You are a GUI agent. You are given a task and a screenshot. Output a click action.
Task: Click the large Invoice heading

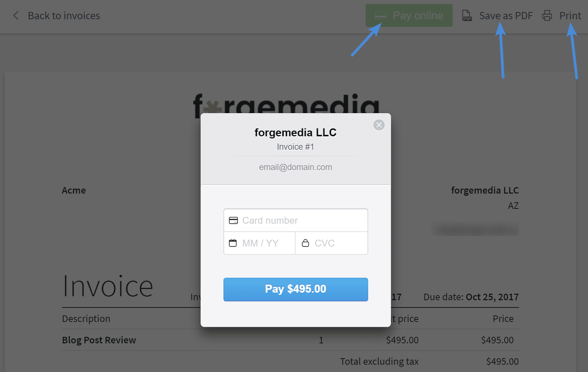[108, 286]
